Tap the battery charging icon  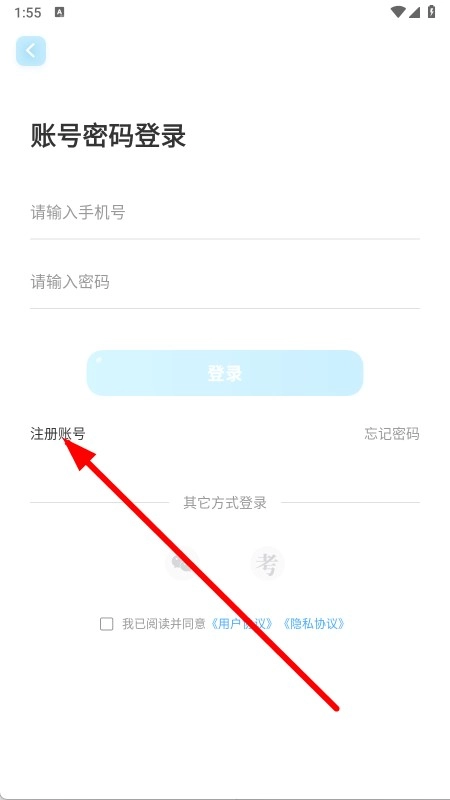(x=432, y=12)
